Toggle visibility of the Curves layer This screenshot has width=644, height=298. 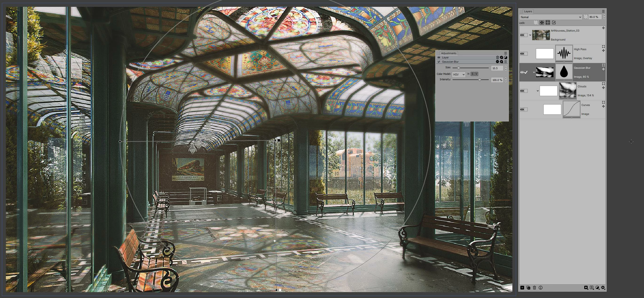click(x=522, y=109)
